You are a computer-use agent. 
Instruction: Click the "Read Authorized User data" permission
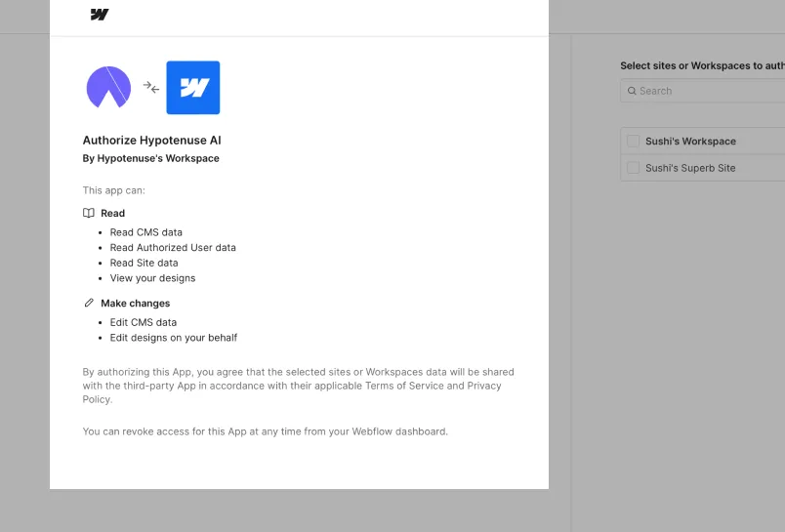pyautogui.click(x=173, y=248)
